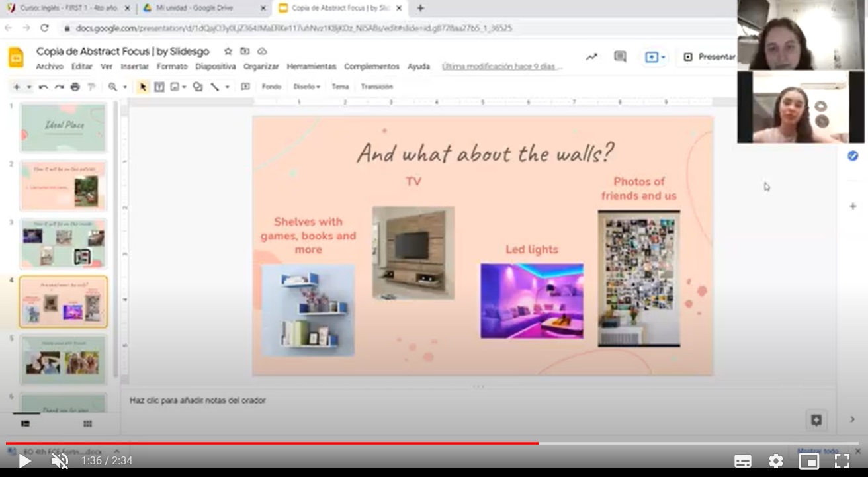Unmute the video player

click(60, 460)
